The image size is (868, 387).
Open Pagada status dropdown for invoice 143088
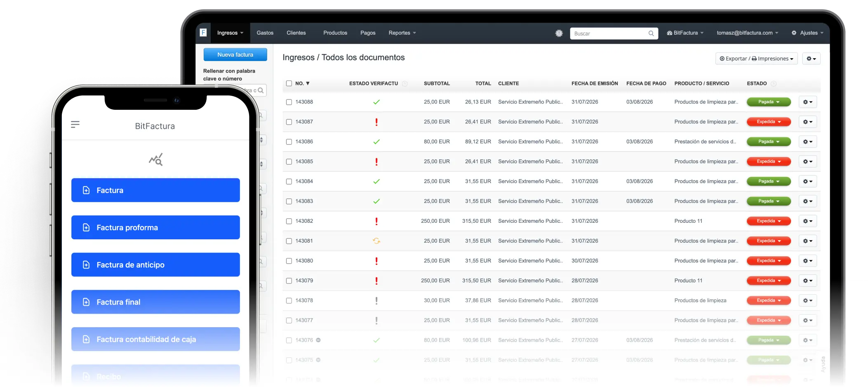point(769,102)
